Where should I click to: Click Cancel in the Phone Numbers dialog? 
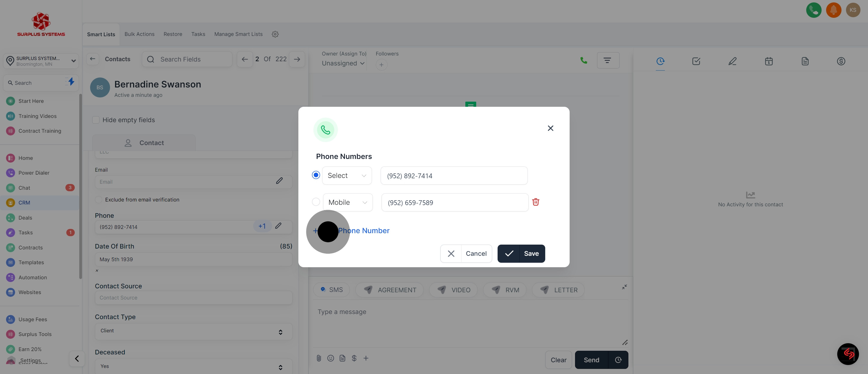pyautogui.click(x=466, y=254)
